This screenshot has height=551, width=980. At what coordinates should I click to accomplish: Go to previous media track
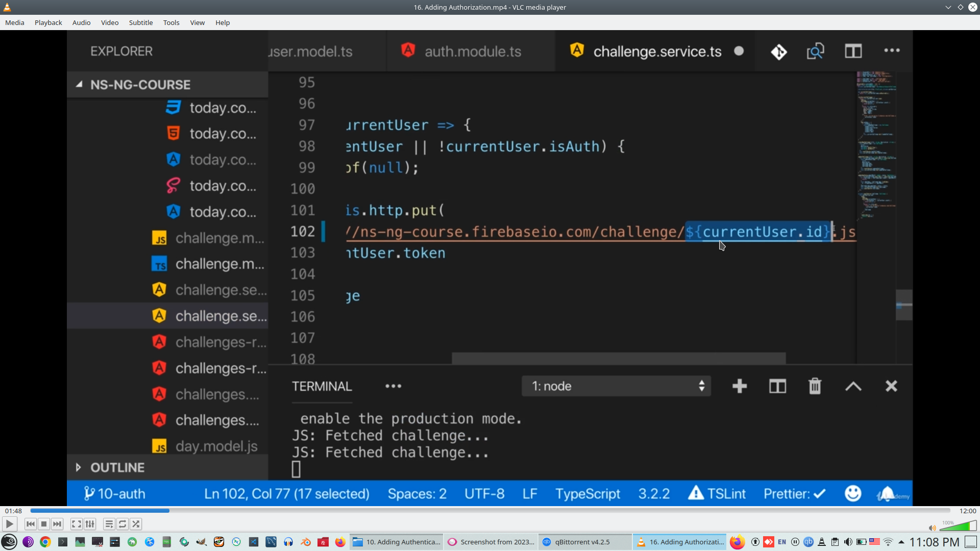pos(31,524)
